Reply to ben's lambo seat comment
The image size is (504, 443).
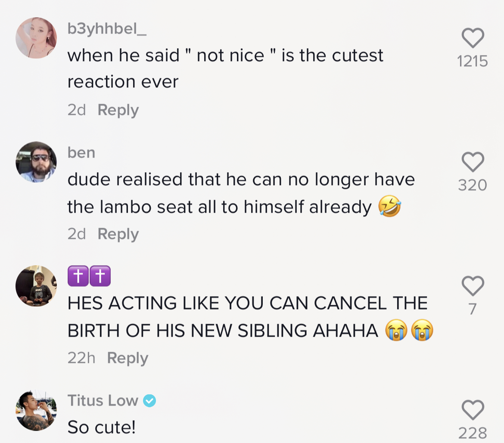(118, 234)
